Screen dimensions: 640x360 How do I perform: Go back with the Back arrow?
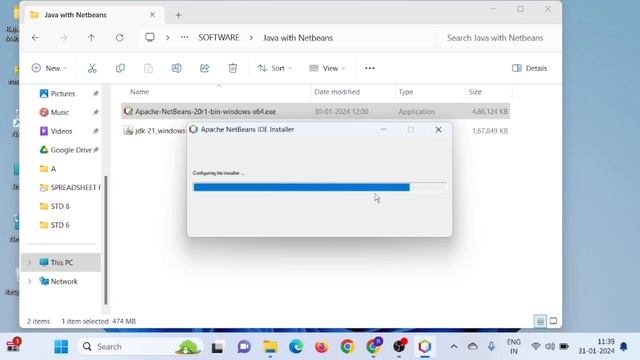coord(36,38)
